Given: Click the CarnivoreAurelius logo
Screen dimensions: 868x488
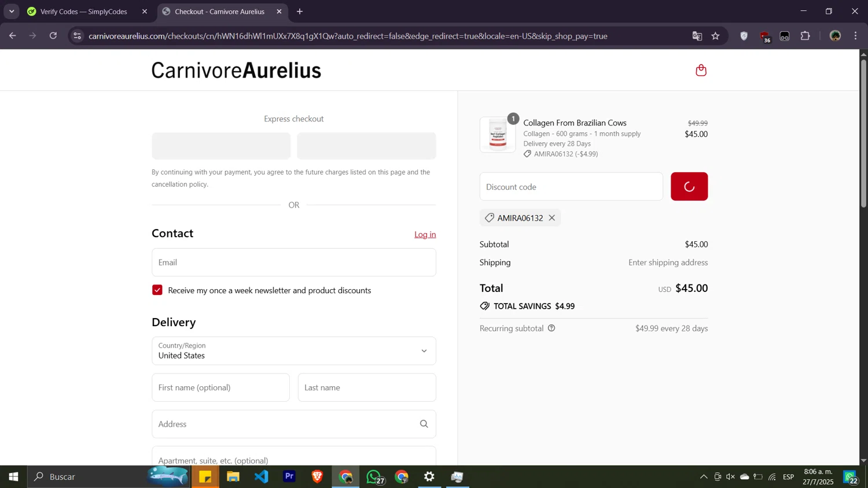Looking at the screenshot, I should click(236, 71).
